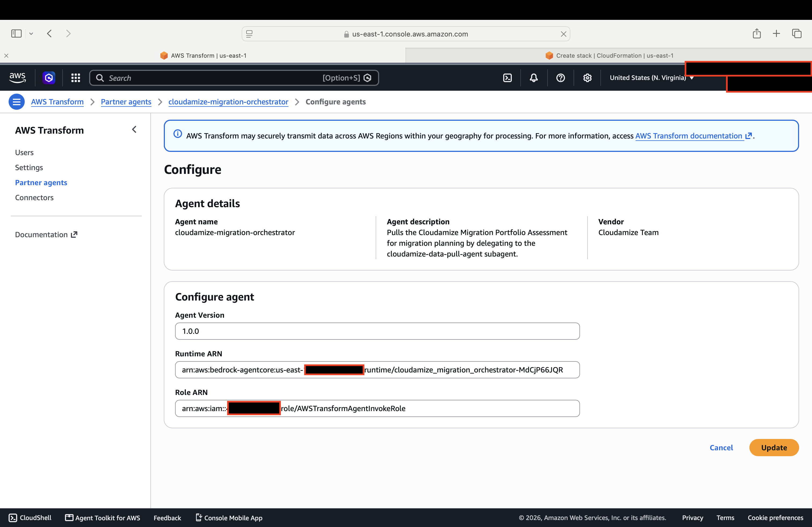Screen dimensions: 812x527
Task: Collapse the AWS Transform side panel
Action: [x=134, y=130]
